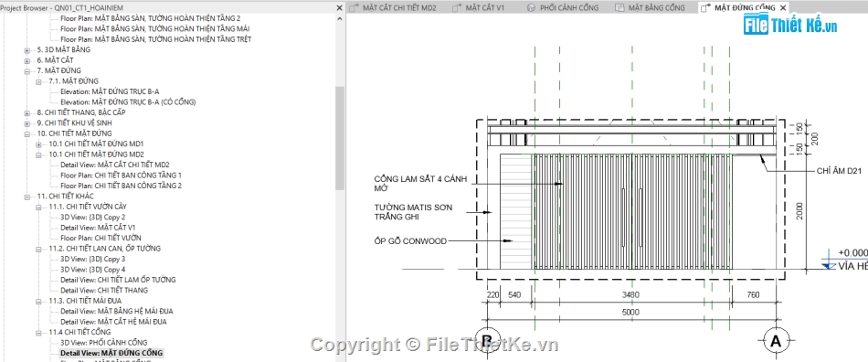The image size is (868, 362).
Task: Select Floor Plan MẶT BẰNG SÀN TẦNG TRỆT
Action: pyautogui.click(x=156, y=39)
